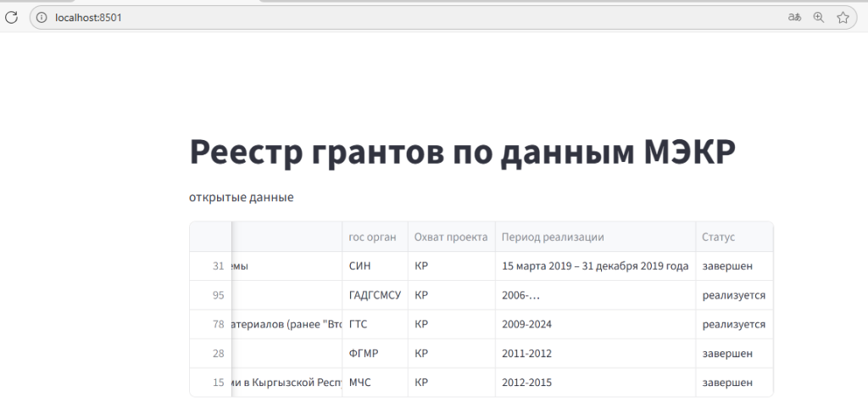This screenshot has width=868, height=414.
Task: Select row index 15 in the table
Action: 218,383
